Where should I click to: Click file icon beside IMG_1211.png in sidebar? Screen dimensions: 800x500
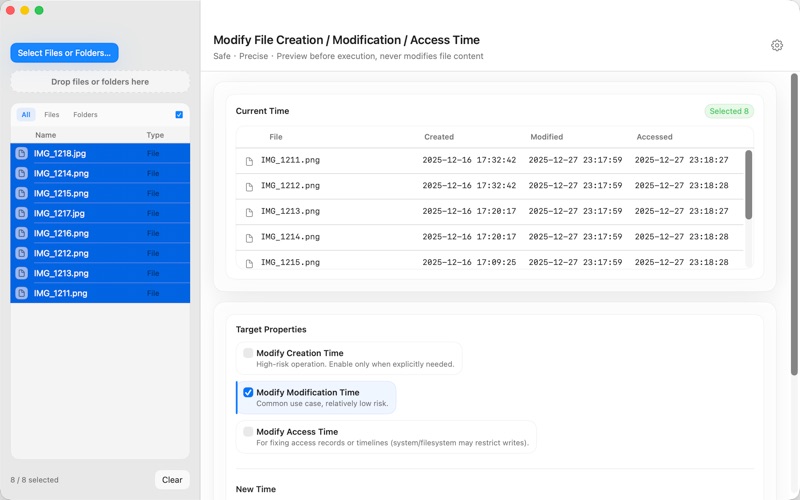click(x=21, y=293)
